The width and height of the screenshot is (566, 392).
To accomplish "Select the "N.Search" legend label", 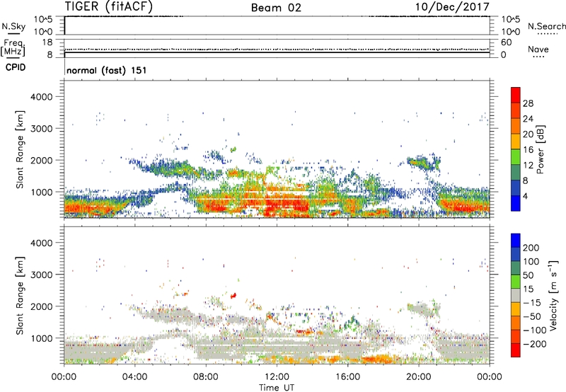I will (x=546, y=26).
